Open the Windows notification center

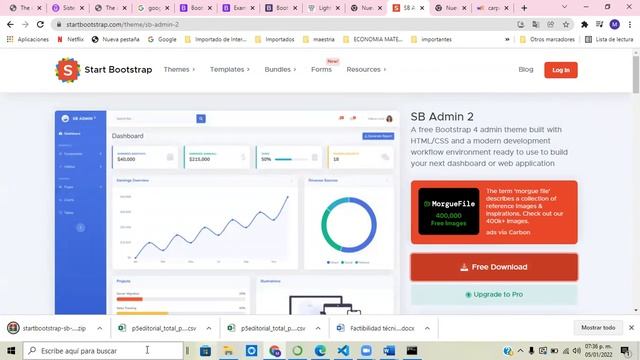coord(625,351)
